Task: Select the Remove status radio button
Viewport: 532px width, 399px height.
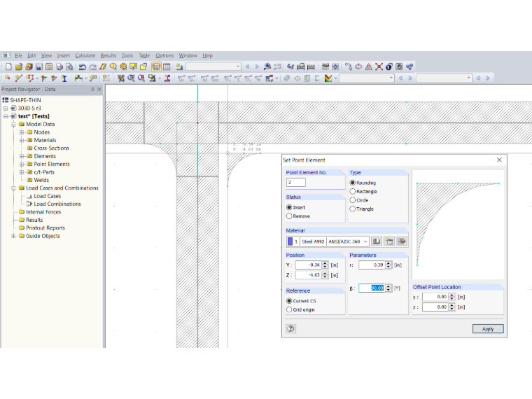Action: point(289,216)
